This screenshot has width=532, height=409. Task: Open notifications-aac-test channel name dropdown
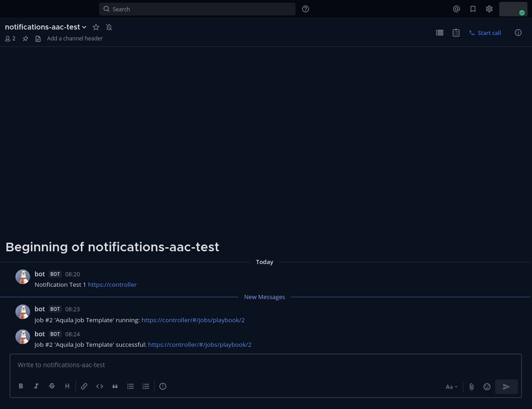click(x=45, y=27)
